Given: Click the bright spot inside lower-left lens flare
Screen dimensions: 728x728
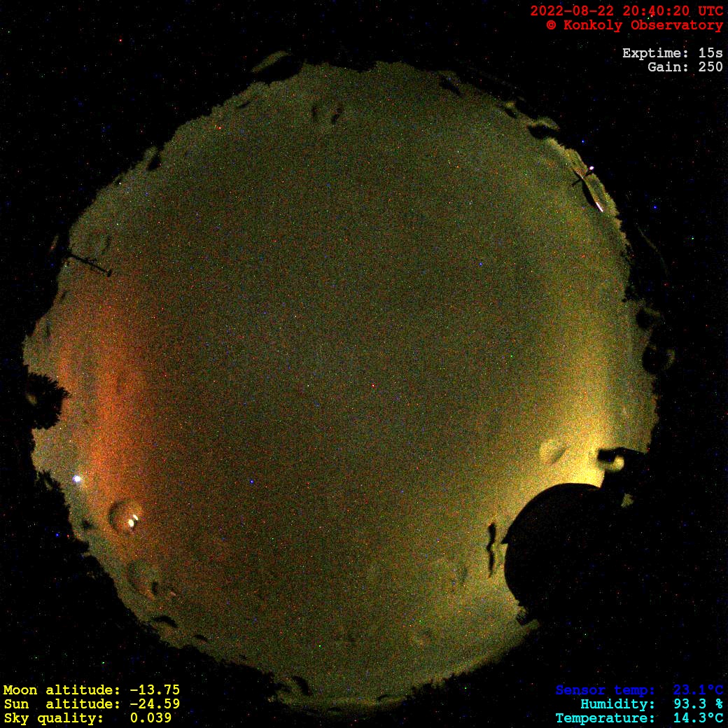Looking at the screenshot, I should [x=132, y=519].
